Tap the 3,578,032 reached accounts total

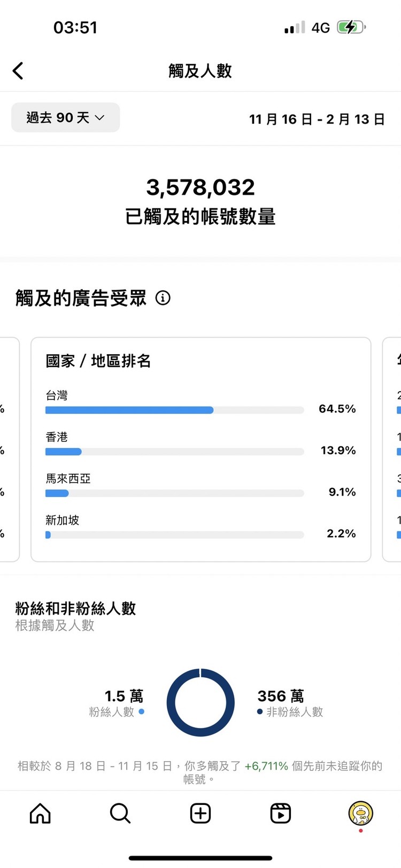click(x=200, y=187)
